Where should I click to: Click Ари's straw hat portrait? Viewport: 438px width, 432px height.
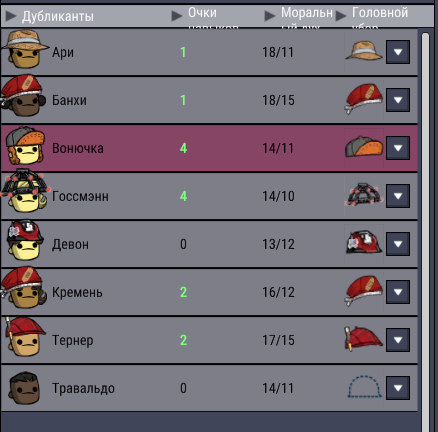(24, 49)
